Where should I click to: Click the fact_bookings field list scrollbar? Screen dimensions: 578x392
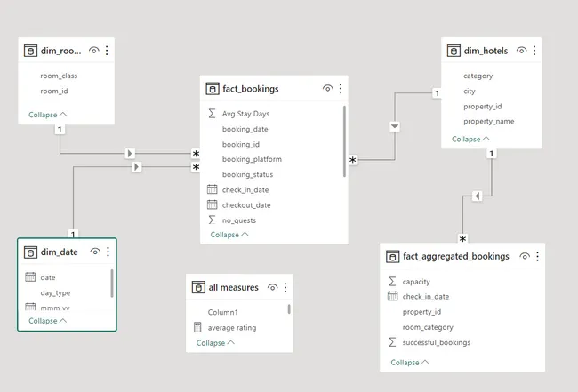click(345, 141)
